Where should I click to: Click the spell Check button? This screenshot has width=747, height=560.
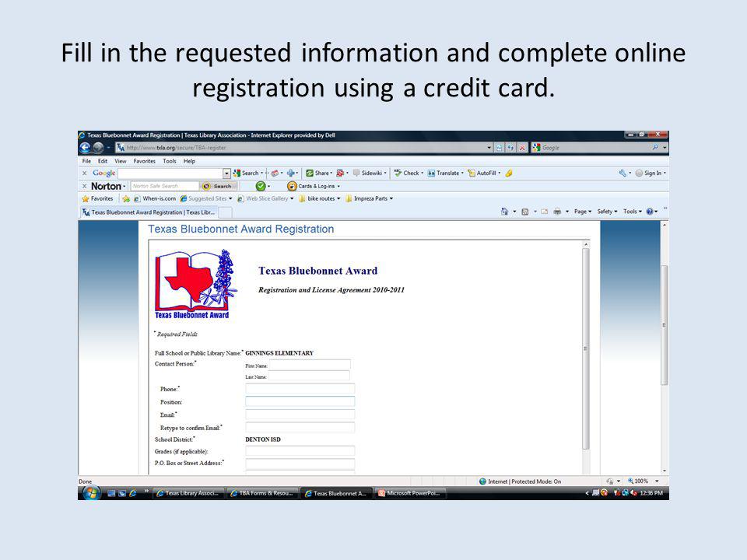click(x=409, y=173)
